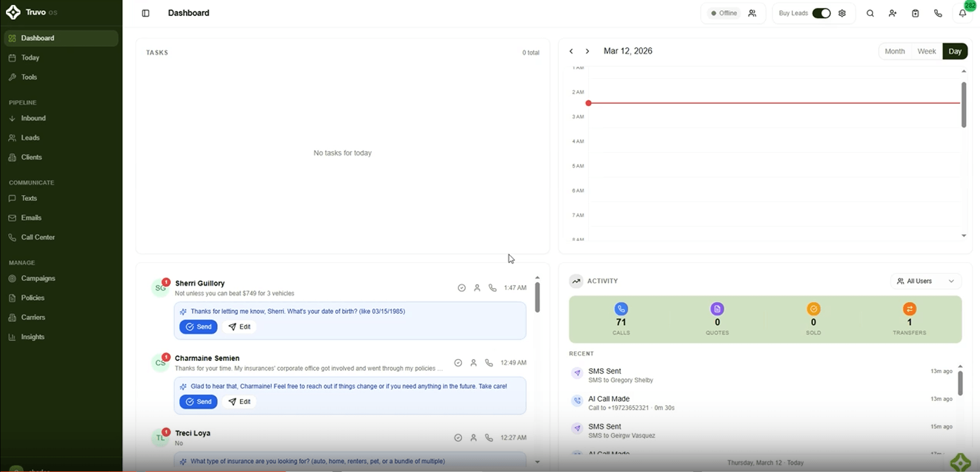
Task: Click the red current-time marker dot
Action: point(589,103)
